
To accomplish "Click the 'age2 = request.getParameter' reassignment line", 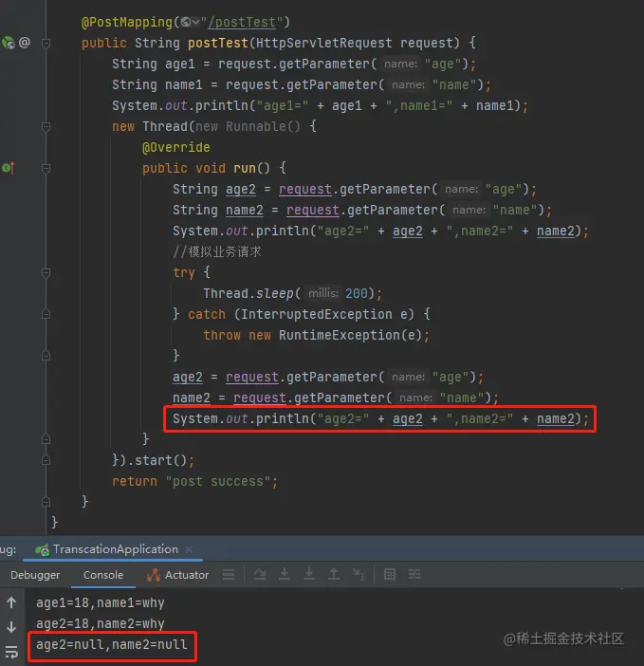I will 328,377.
